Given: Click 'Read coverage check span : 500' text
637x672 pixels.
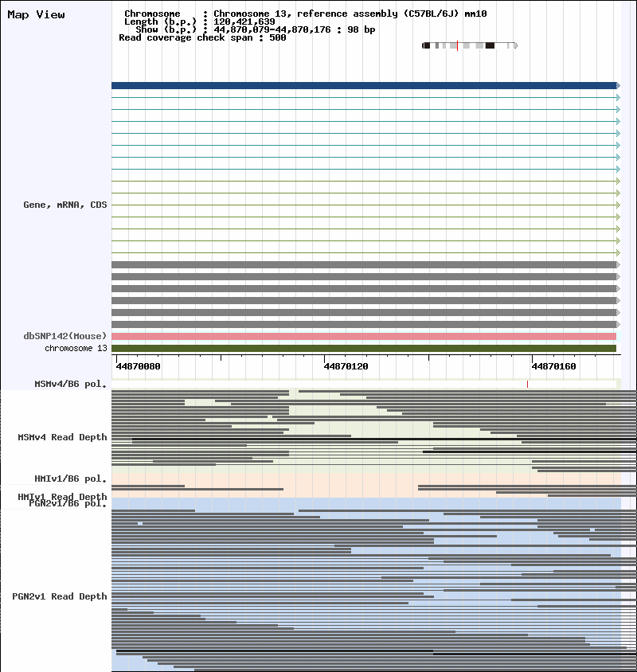Looking at the screenshot, I should point(202,37).
